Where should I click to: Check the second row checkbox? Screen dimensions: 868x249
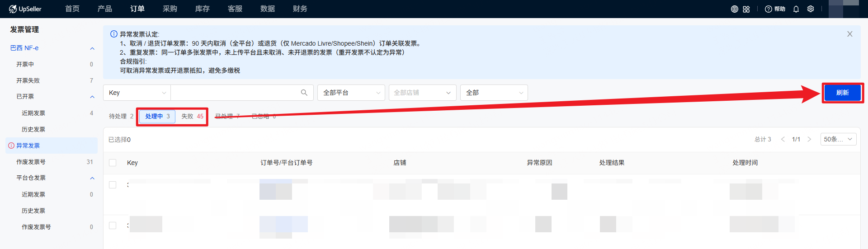pos(113,226)
